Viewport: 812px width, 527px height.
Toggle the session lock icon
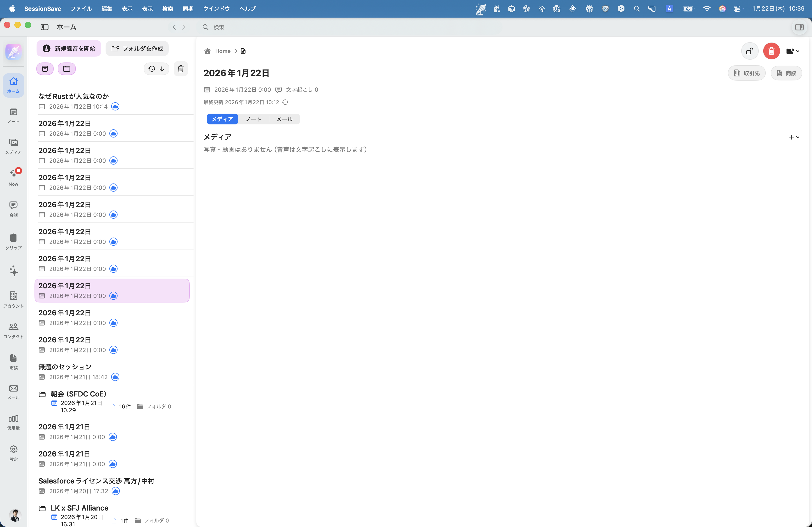[750, 51]
